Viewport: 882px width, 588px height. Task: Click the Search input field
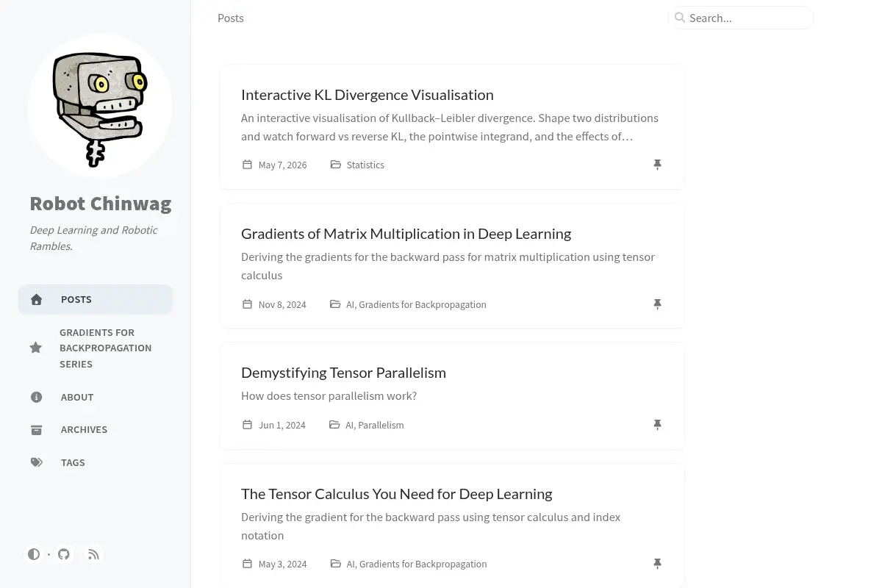click(x=741, y=18)
